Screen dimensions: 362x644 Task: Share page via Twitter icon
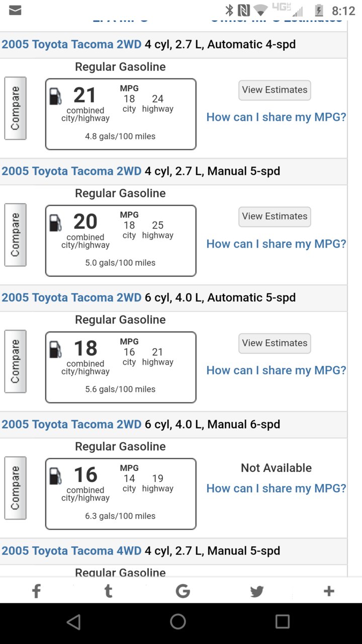256,591
